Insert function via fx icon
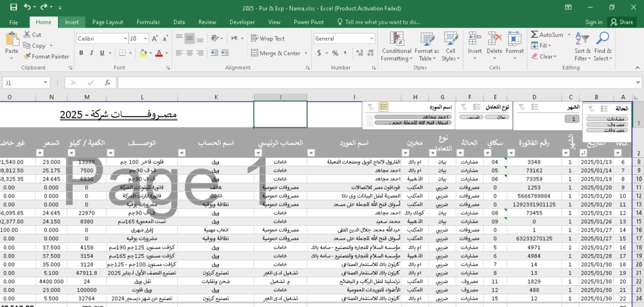The height and width of the screenshot is (307, 644). pos(107,82)
